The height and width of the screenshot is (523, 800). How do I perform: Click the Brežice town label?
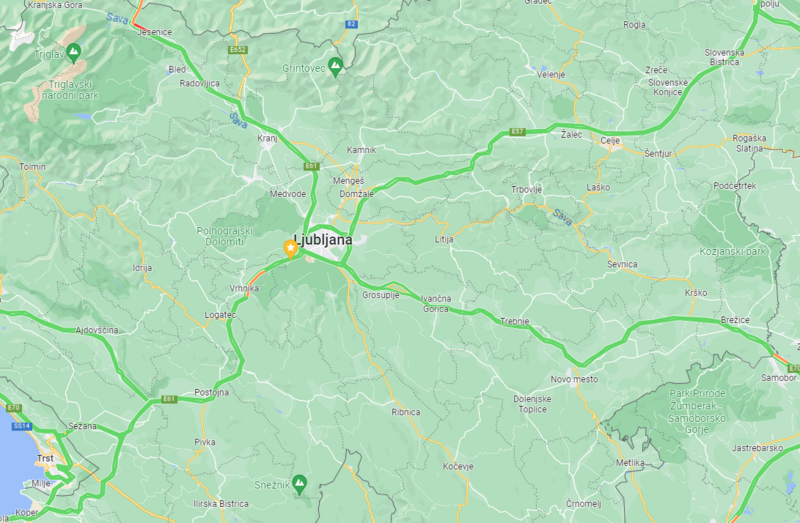tap(735, 320)
